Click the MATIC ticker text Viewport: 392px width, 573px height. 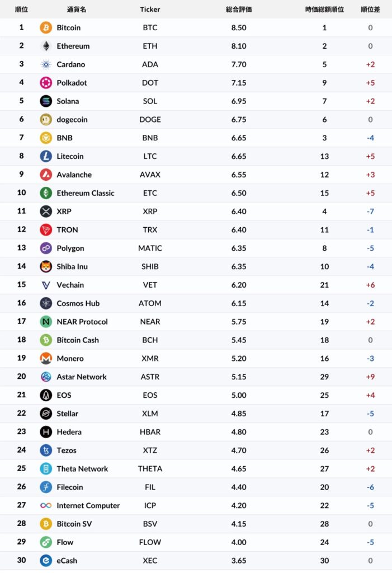150,248
